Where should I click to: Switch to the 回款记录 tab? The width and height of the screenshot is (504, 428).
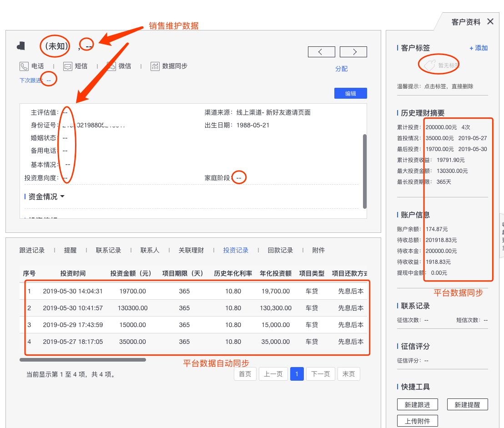point(280,250)
